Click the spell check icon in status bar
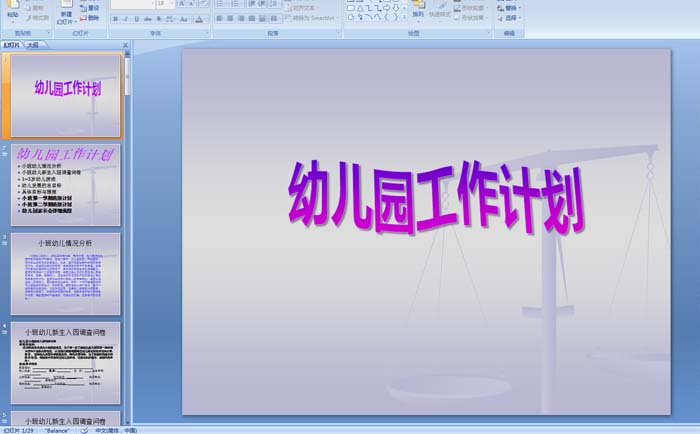 pyautogui.click(x=84, y=430)
